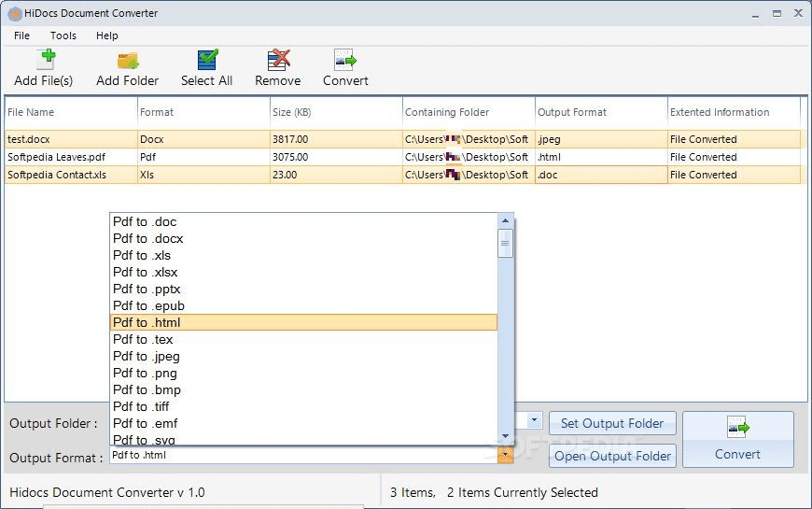Sort by Size (KB) column header
Viewport: 812px width, 509px height.
click(336, 112)
